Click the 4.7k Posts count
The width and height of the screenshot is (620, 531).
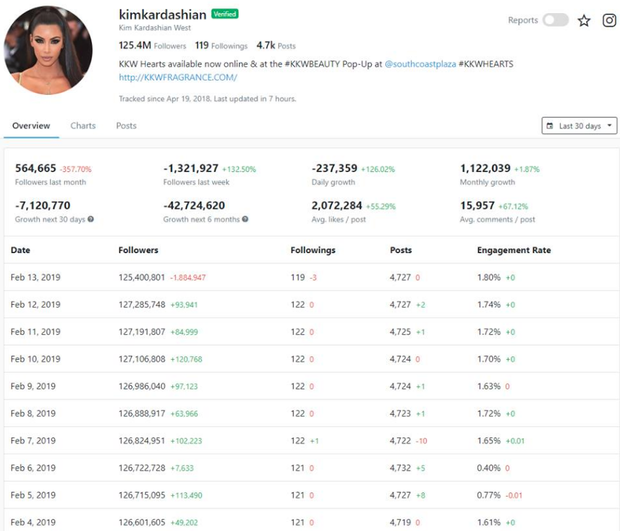pos(276,45)
